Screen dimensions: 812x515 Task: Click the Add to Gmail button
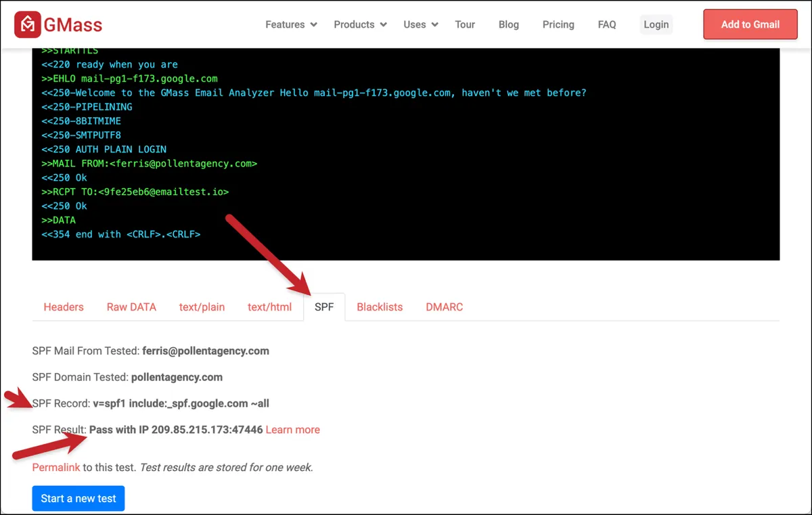tap(750, 24)
